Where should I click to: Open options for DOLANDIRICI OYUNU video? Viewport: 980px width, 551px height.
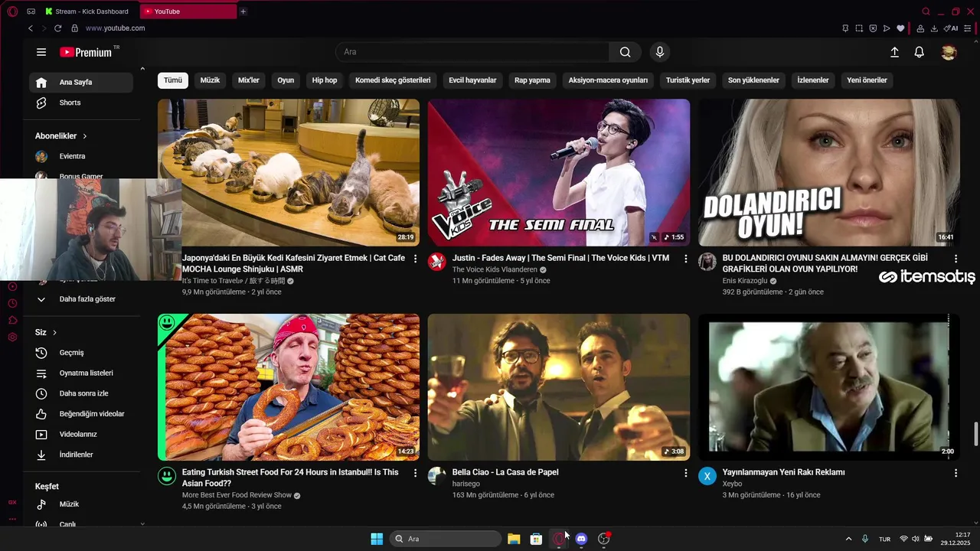(x=955, y=259)
